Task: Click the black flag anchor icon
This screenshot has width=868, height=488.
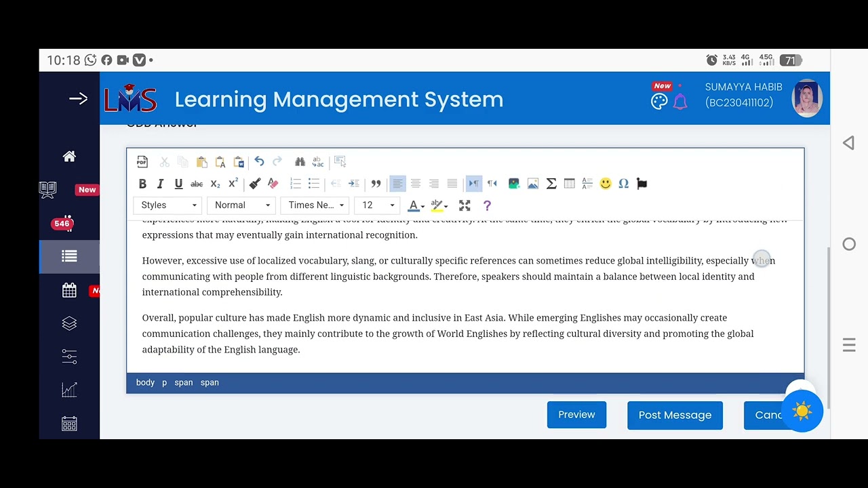Action: click(x=642, y=184)
